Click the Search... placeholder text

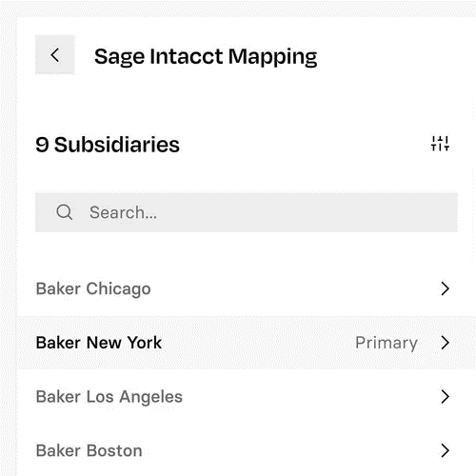coord(123,212)
